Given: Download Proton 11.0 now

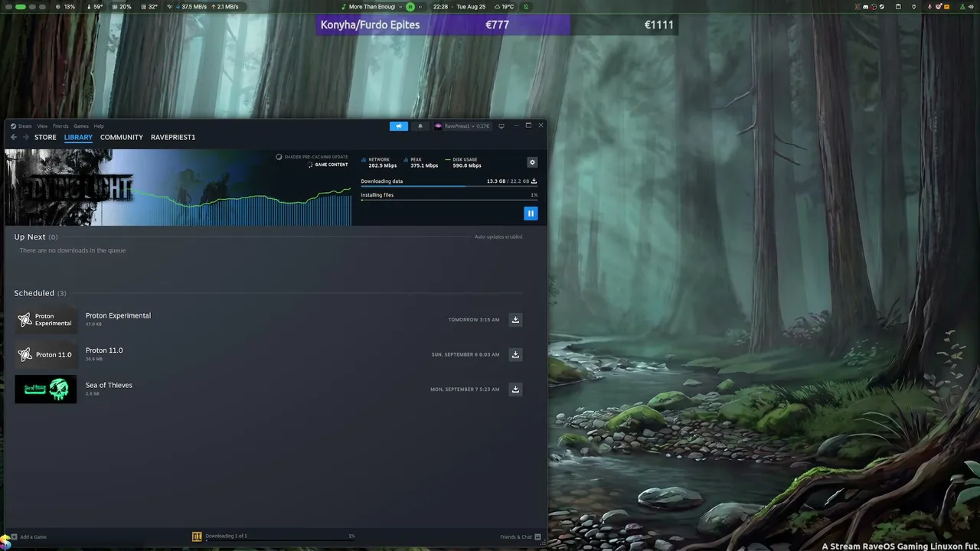Looking at the screenshot, I should 515,354.
